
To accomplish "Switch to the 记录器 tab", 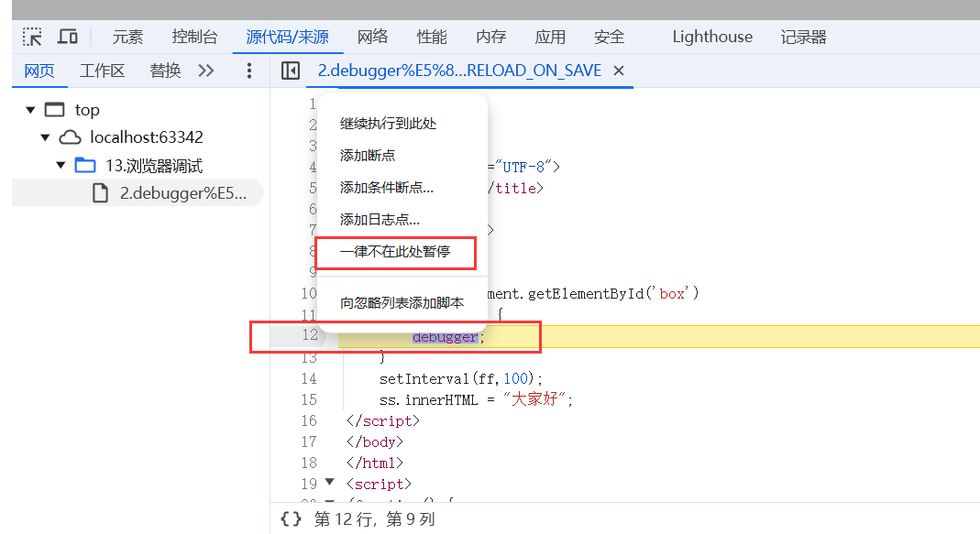I will pyautogui.click(x=803, y=37).
